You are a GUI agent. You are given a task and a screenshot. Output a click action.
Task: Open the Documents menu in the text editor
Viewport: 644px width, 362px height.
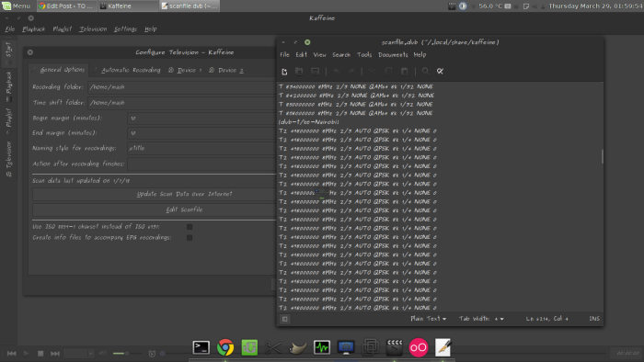[393, 54]
